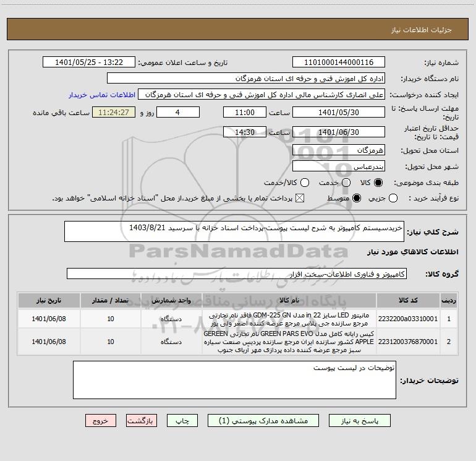
Task: Open the اطلاعات تماس خریدار link
Action: click(x=102, y=95)
